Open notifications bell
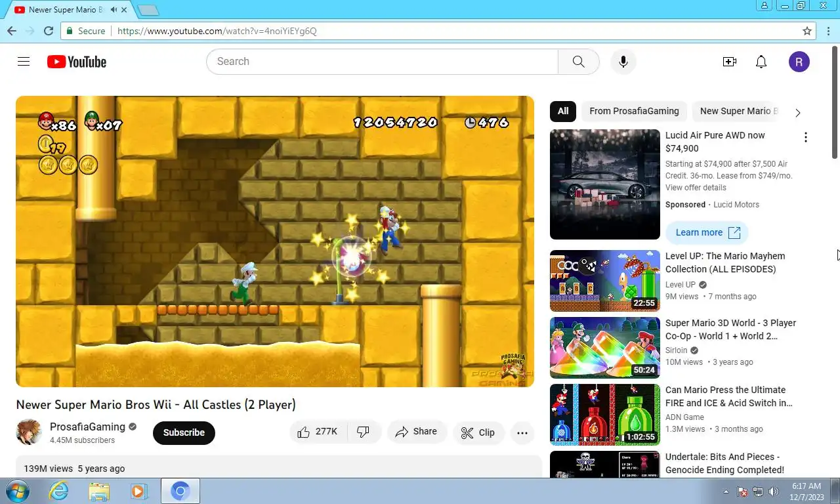The image size is (840, 504). [761, 62]
